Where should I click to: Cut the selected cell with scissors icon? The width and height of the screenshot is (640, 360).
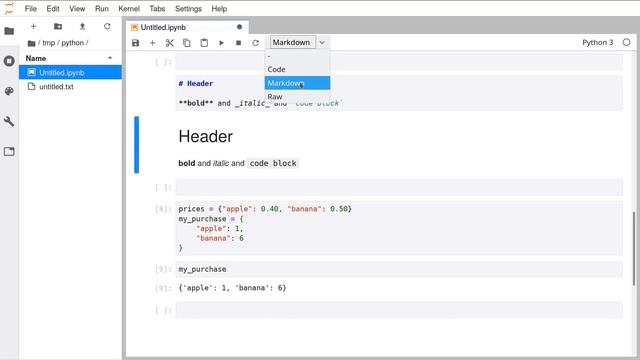(169, 42)
